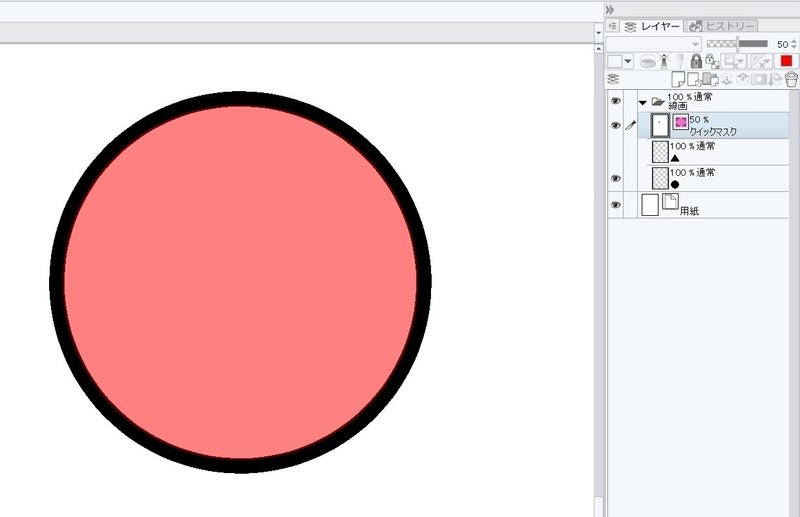The image size is (800, 517).
Task: Click the layer list vertical scrollbar
Action: (x=794, y=304)
